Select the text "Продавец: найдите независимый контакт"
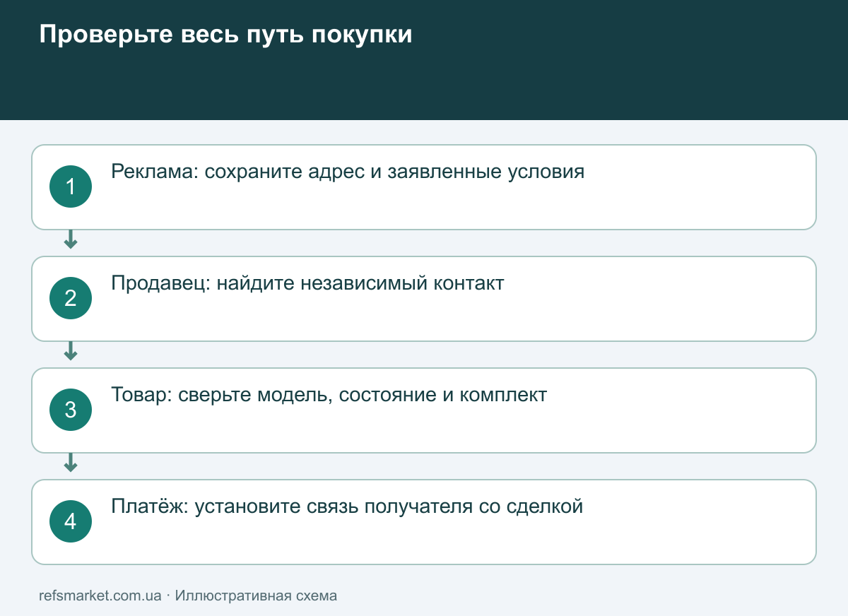 (307, 283)
